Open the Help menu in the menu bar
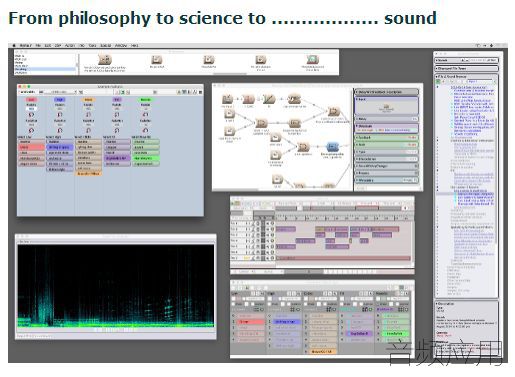 [134, 45]
